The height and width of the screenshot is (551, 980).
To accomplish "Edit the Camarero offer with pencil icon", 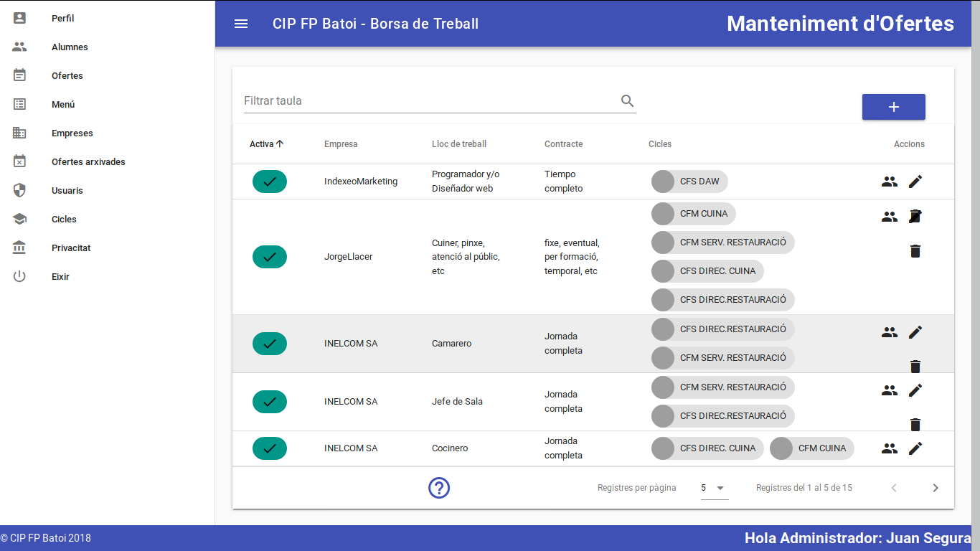I will (915, 332).
